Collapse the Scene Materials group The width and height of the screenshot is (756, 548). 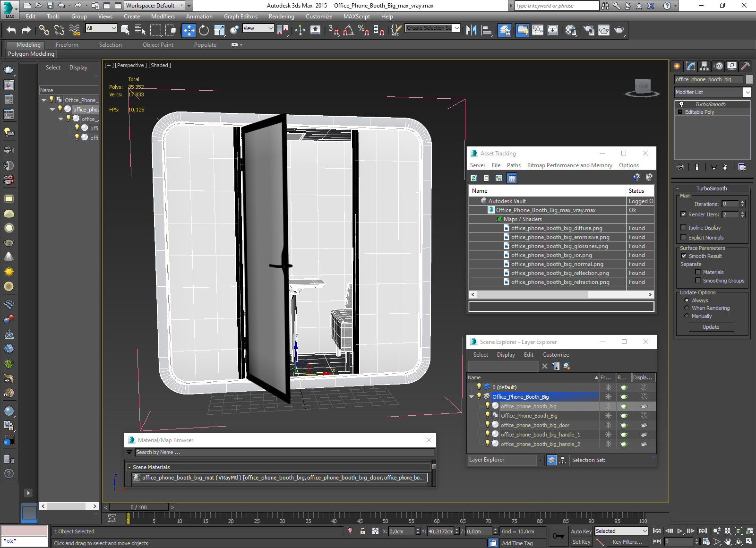[x=129, y=467]
